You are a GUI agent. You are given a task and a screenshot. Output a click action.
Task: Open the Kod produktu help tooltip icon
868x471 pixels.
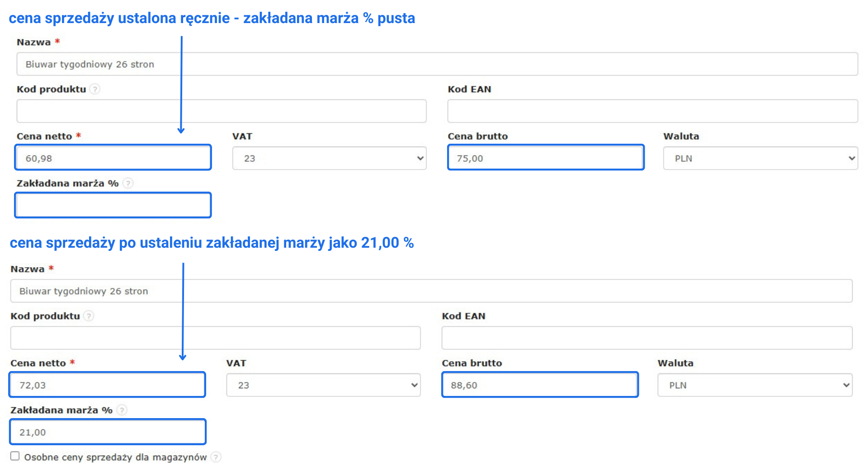click(x=95, y=89)
